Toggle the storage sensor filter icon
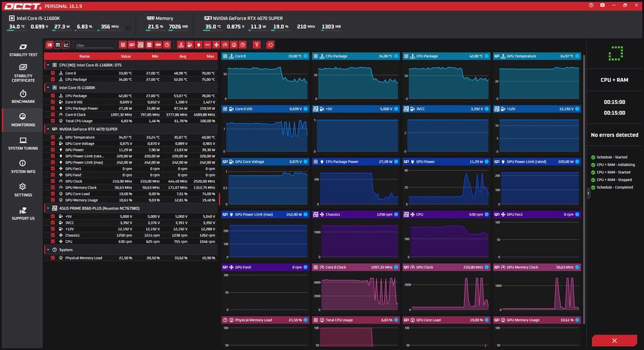Image resolution: width=644 pixels, height=350 pixels. click(149, 45)
